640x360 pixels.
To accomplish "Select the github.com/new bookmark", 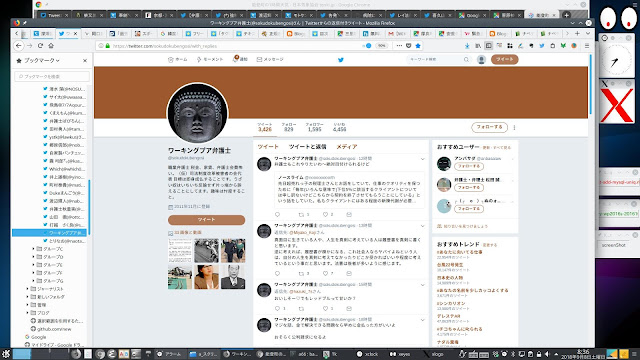I will pos(51,329).
